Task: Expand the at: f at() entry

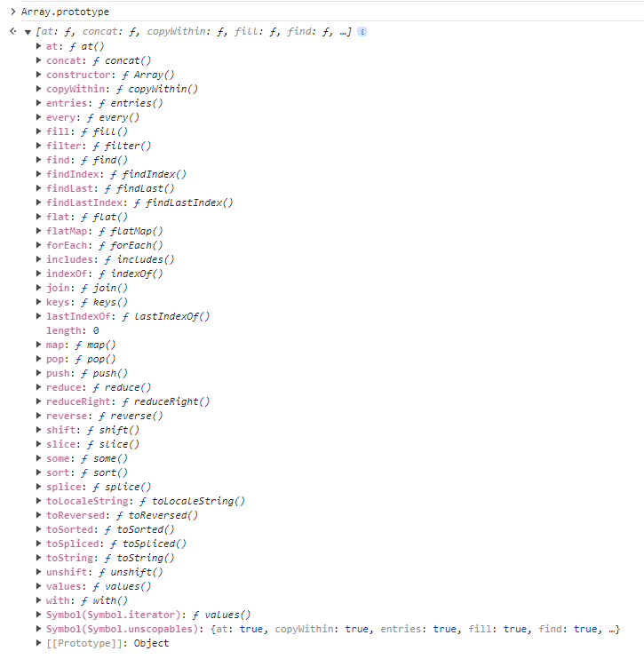Action: (x=39, y=46)
